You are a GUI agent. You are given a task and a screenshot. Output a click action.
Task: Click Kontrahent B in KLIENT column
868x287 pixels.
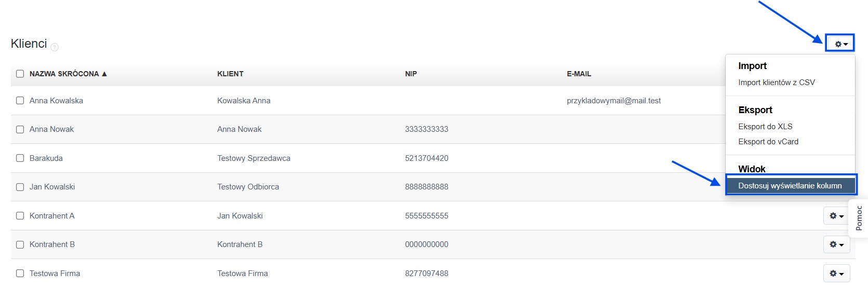tap(240, 244)
